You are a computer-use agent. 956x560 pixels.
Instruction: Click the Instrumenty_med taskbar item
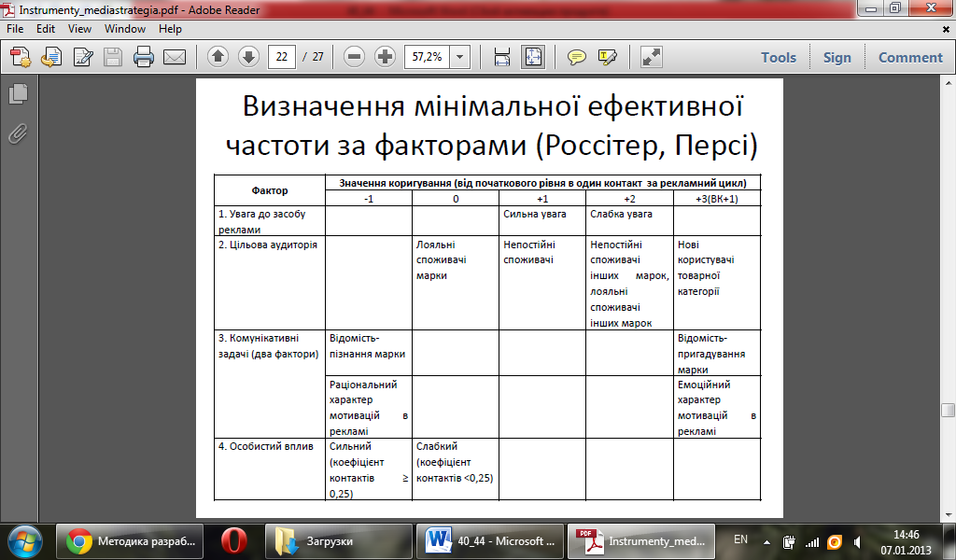[x=640, y=540]
